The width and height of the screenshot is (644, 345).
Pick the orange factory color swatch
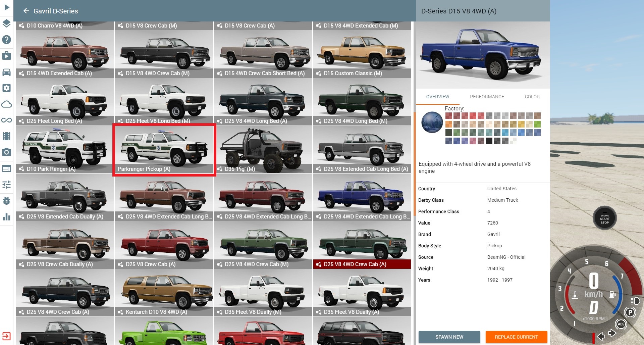(448, 124)
